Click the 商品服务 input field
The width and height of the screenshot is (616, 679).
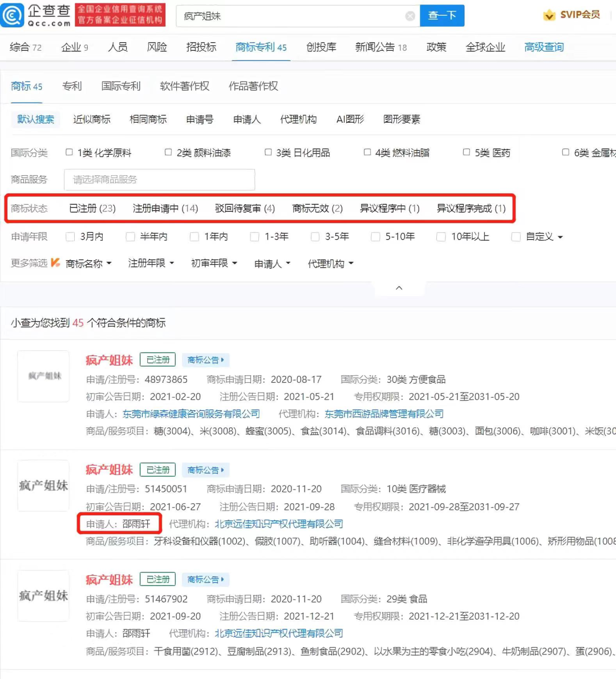(160, 179)
